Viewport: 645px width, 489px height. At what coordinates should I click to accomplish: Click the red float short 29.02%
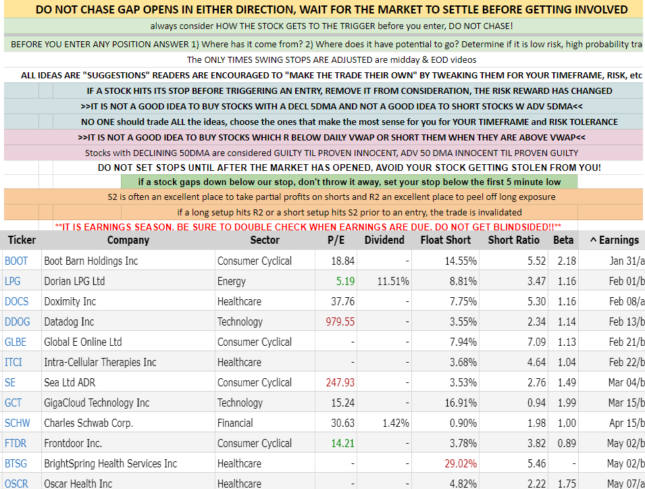[460, 464]
